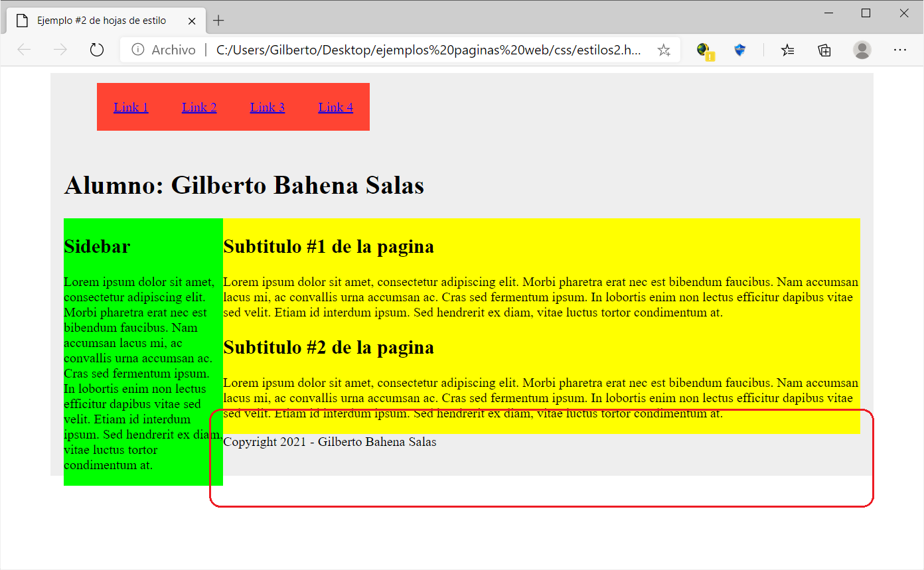Go forward with the browser forward arrow
The image size is (924, 570).
60,50
